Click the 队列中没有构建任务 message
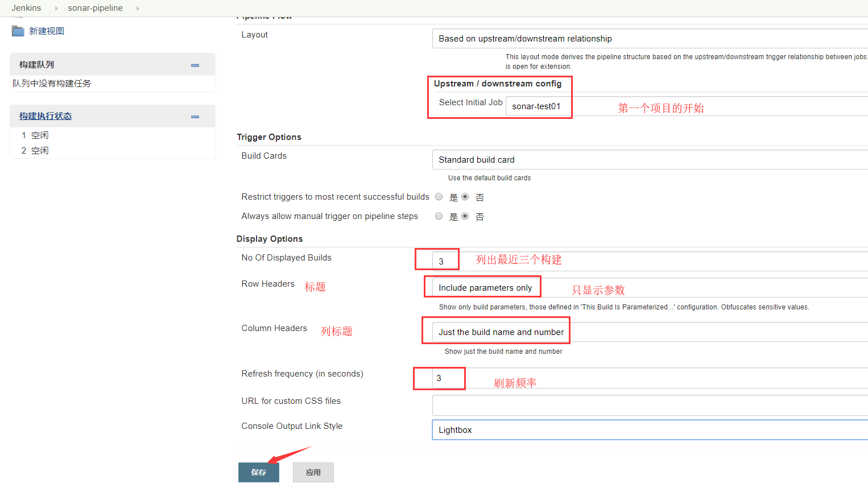Screen dimensions: 868x500 coord(52,84)
